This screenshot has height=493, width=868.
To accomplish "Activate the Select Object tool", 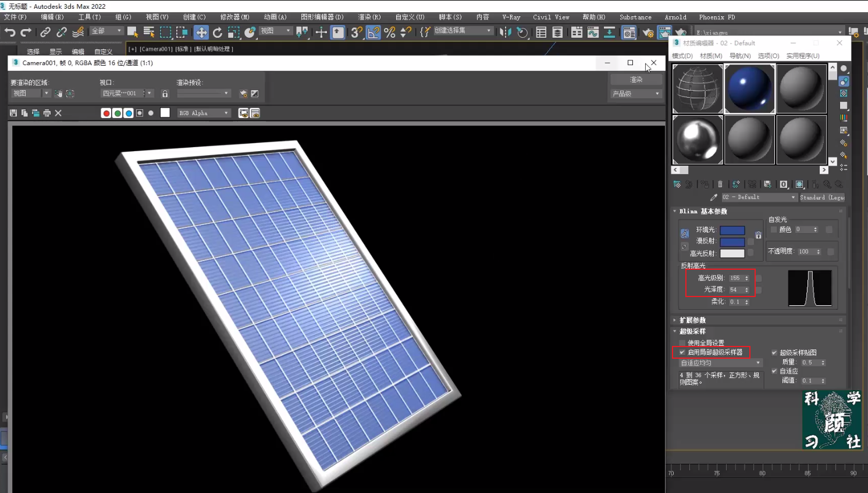I will tap(133, 33).
